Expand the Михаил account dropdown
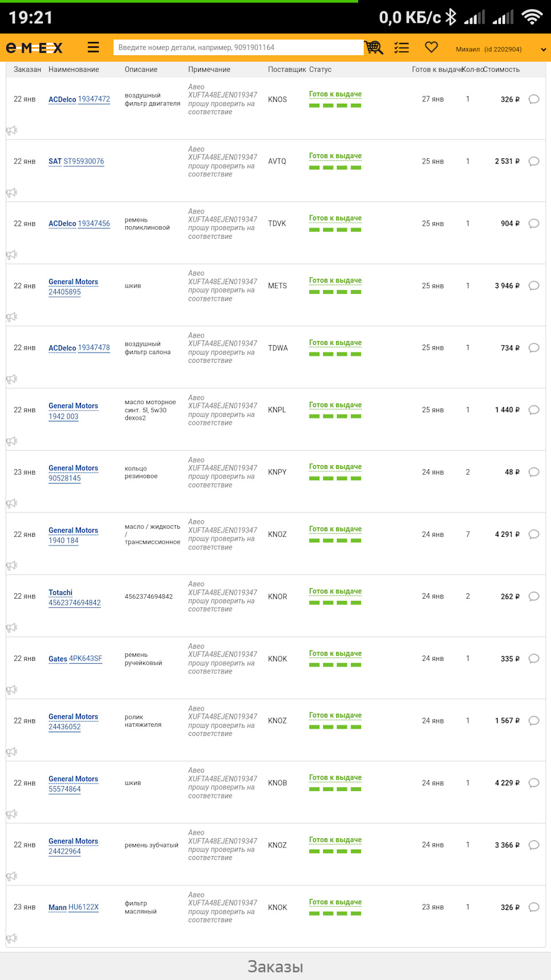551x980 pixels. tap(543, 49)
